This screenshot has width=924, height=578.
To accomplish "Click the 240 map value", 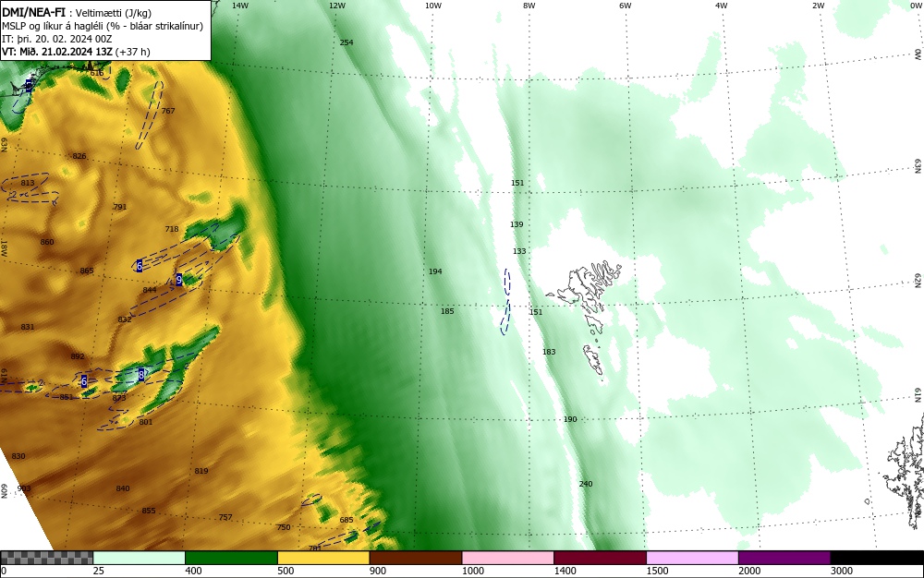I will (x=585, y=484).
